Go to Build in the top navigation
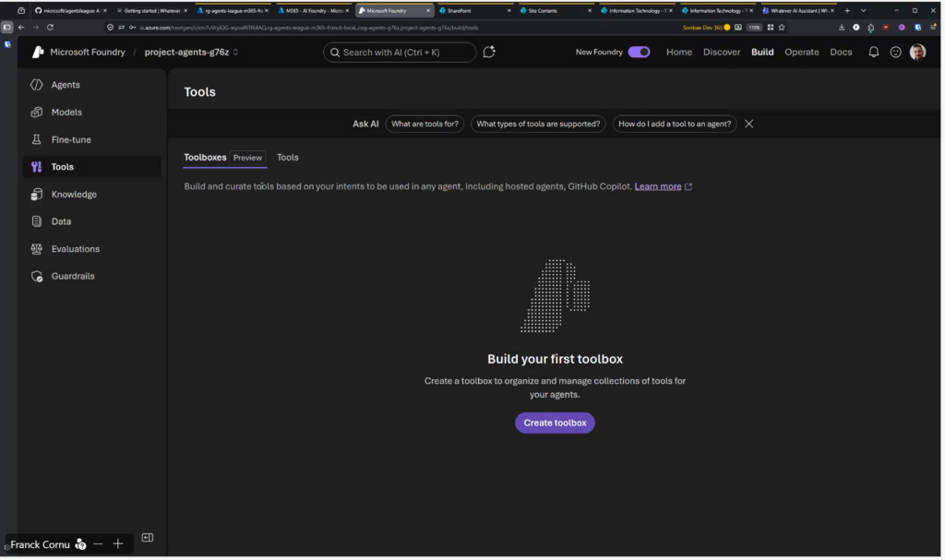The image size is (945, 560). (761, 53)
